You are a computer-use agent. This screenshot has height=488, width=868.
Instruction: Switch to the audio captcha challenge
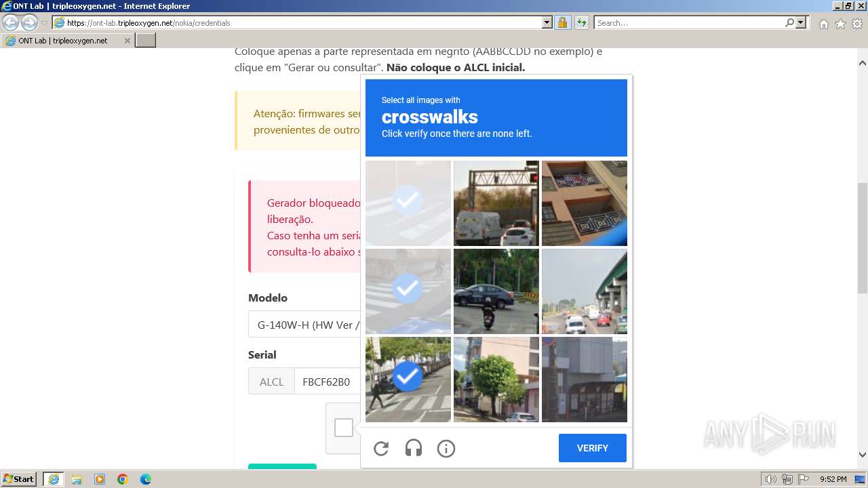[414, 448]
